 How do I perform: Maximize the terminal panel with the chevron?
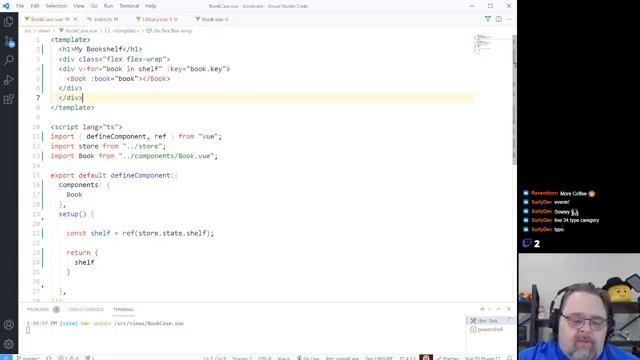[x=498, y=309]
